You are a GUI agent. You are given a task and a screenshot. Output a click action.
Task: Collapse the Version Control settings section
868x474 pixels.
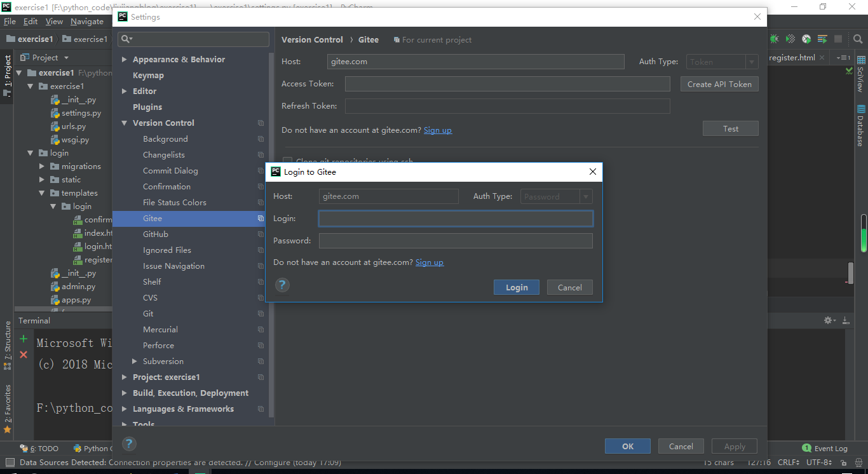point(124,123)
